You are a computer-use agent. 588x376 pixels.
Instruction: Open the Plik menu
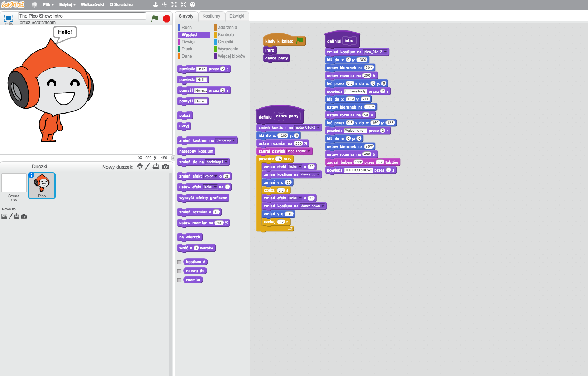coord(48,5)
